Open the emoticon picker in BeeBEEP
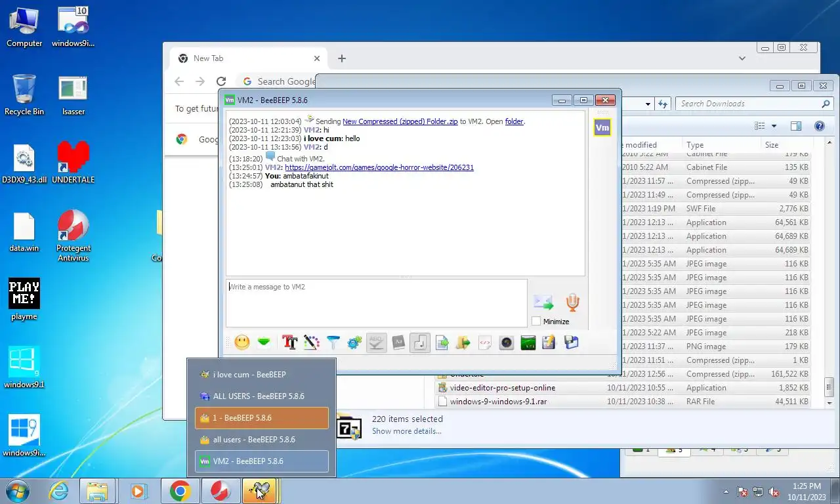The width and height of the screenshot is (840, 504). [242, 342]
